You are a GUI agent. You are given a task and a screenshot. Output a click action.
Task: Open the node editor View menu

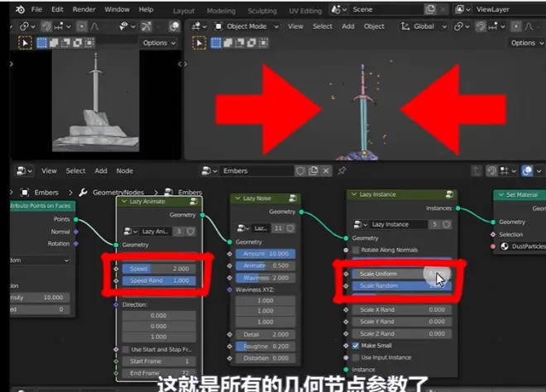49,170
